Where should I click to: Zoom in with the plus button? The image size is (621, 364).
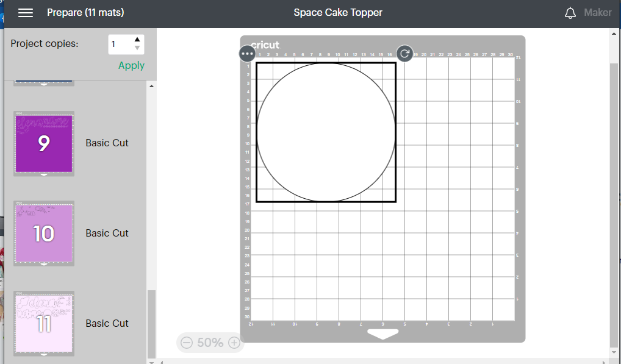click(x=234, y=343)
